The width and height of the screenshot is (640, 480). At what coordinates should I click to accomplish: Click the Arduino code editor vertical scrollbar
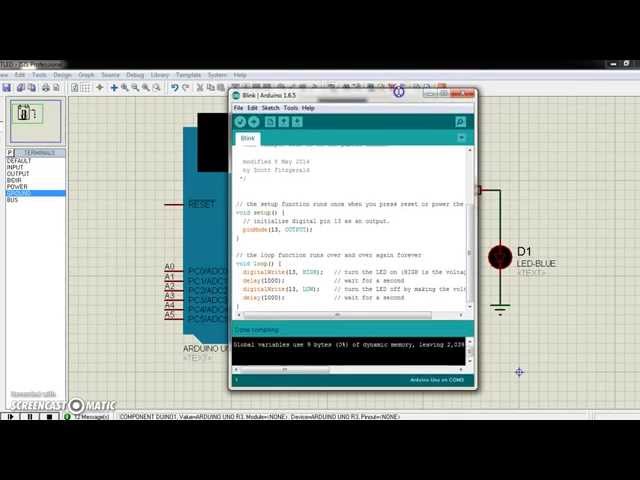pyautogui.click(x=469, y=253)
